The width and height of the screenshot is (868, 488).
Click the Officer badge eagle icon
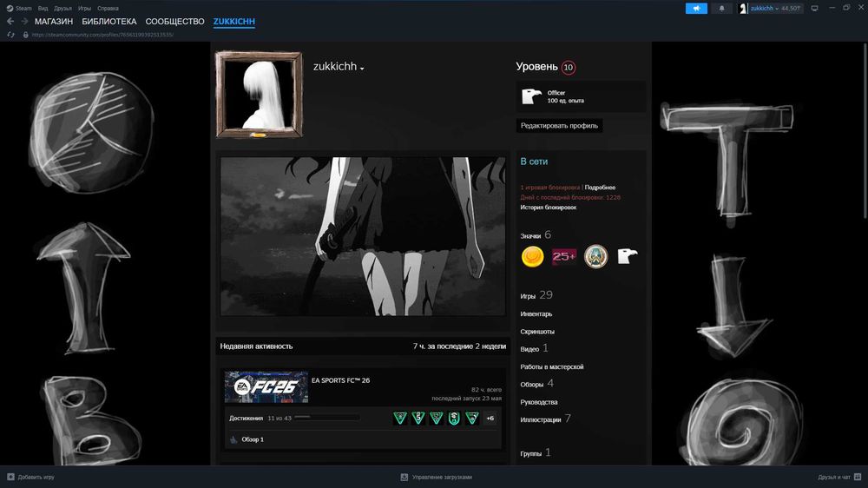coord(531,96)
